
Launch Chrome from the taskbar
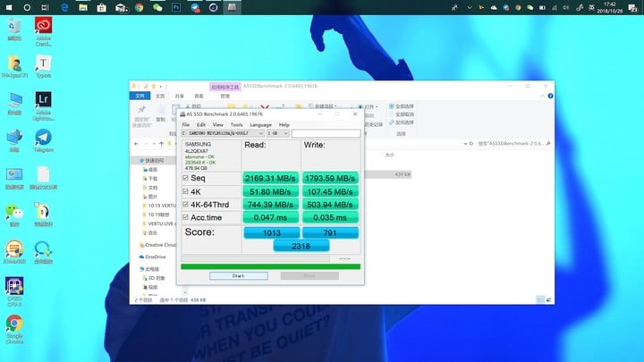[140, 7]
